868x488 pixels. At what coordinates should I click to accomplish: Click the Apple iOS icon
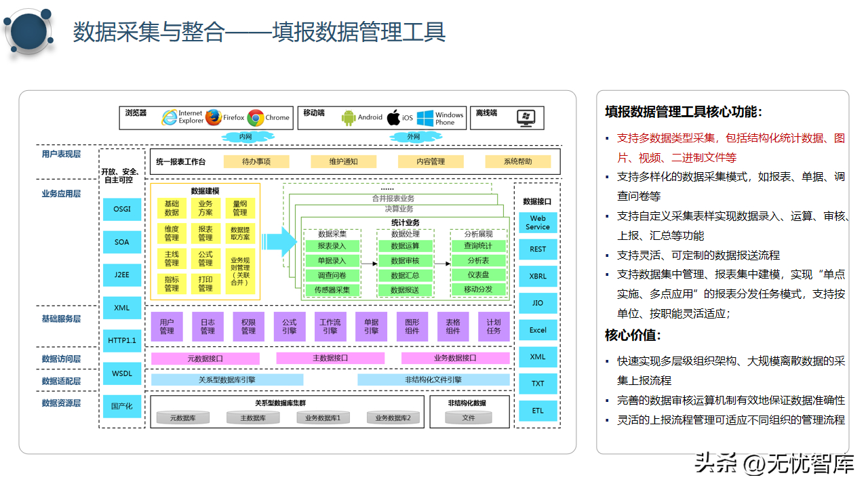click(393, 117)
